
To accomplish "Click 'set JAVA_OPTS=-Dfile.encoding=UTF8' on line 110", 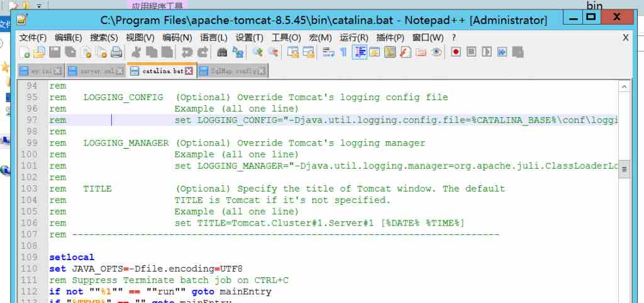I will pos(146,269).
